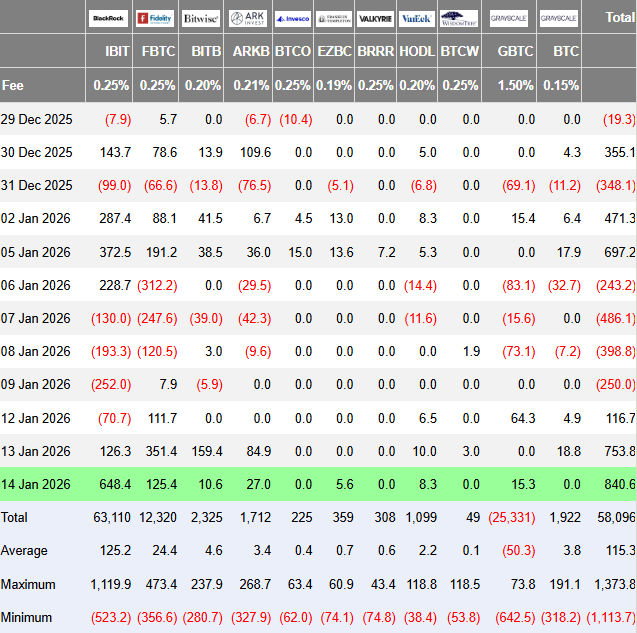Click the VanEck logo above HODL
637x633 pixels.
(x=416, y=18)
